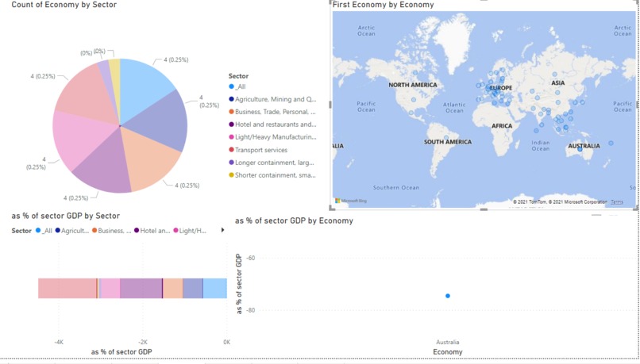Expand the bar chart sector legend arrow
Image resolution: width=640 pixels, height=364 pixels.
[x=222, y=230]
